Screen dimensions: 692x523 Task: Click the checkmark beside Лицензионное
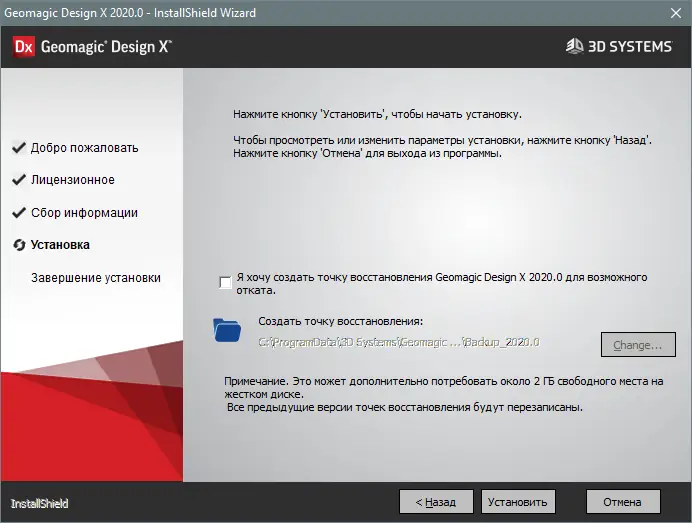19,180
